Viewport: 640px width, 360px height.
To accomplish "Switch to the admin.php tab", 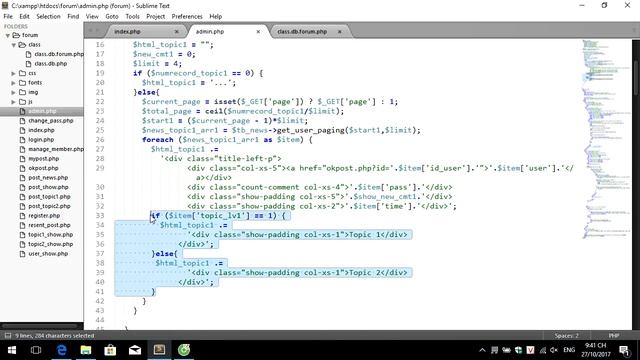I will 210,31.
